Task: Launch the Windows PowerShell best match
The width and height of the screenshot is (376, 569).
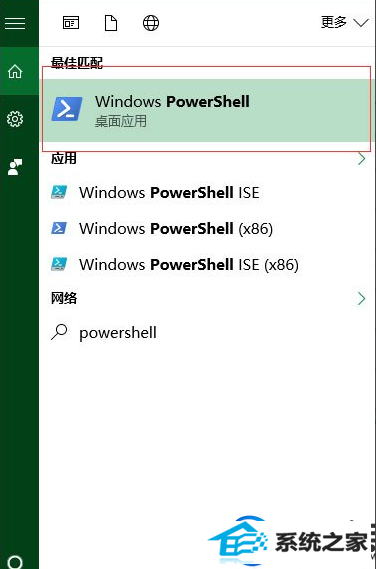Action: click(x=206, y=110)
